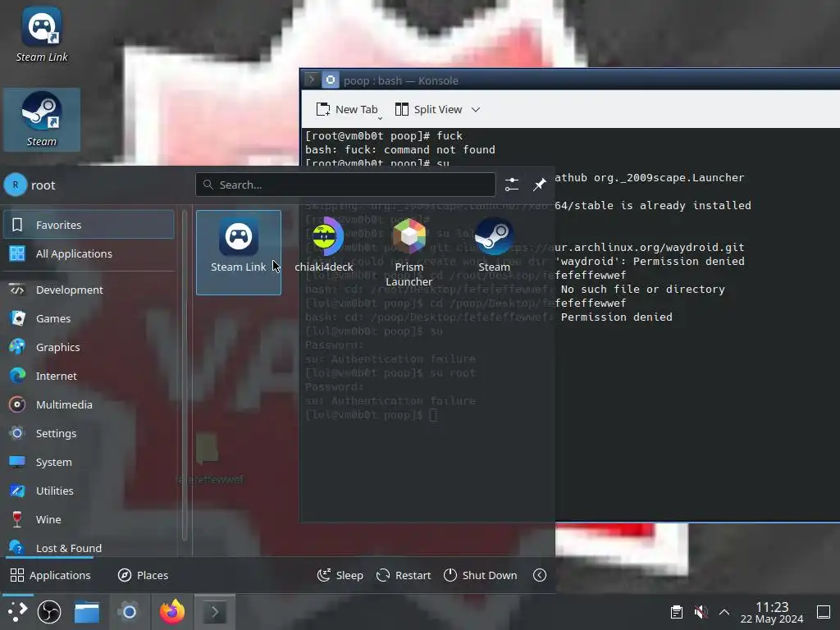The width and height of the screenshot is (840, 630).
Task: Open launcher configure settings icon
Action: [x=512, y=185]
